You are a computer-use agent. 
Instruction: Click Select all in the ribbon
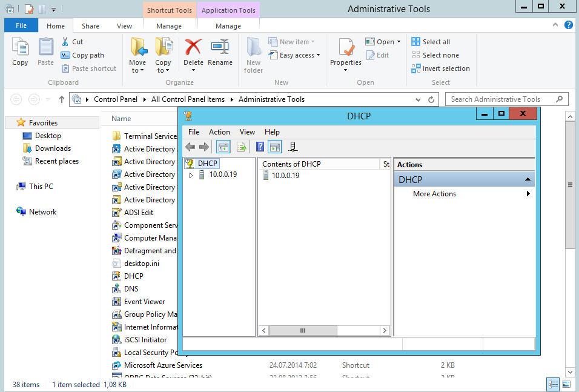point(431,42)
